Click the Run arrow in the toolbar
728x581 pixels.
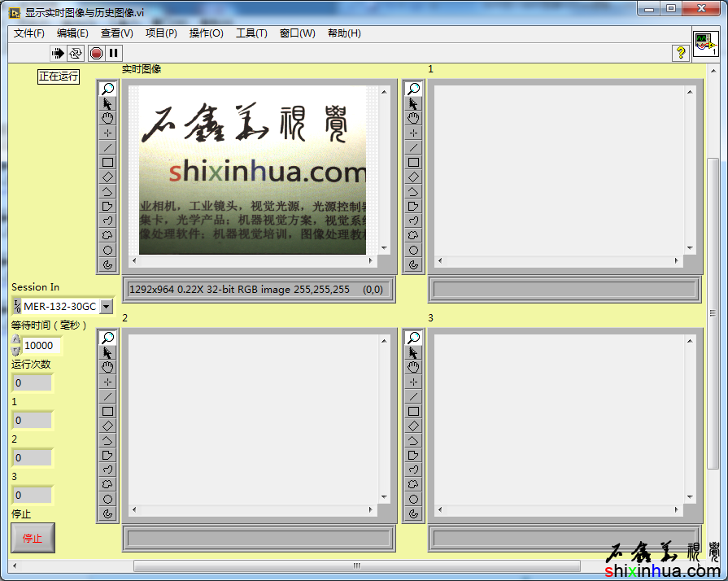click(x=58, y=53)
